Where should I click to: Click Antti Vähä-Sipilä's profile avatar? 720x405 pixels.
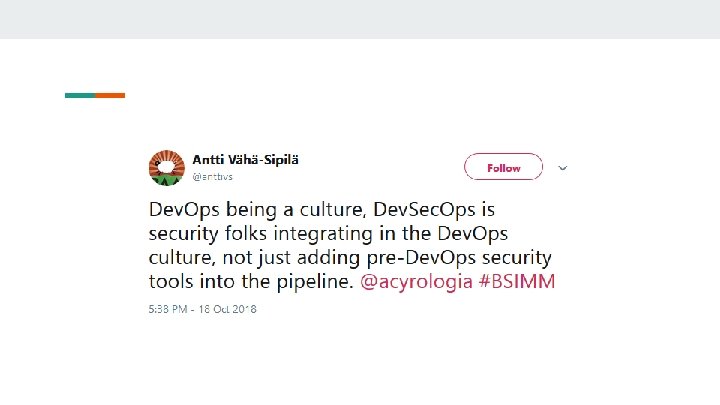click(167, 168)
